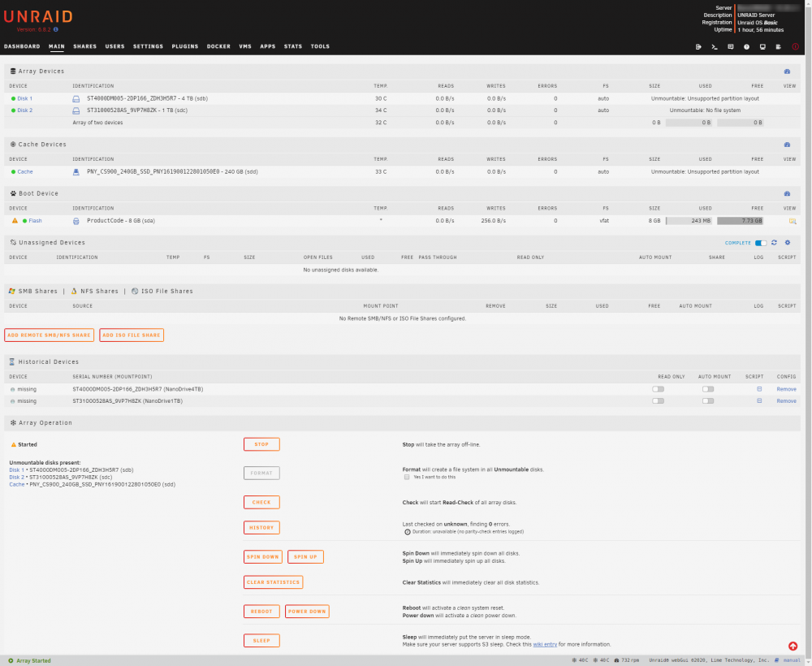This screenshot has width=812, height=666.
Task: Click back-to-top red arrow icon
Action: 793,646
